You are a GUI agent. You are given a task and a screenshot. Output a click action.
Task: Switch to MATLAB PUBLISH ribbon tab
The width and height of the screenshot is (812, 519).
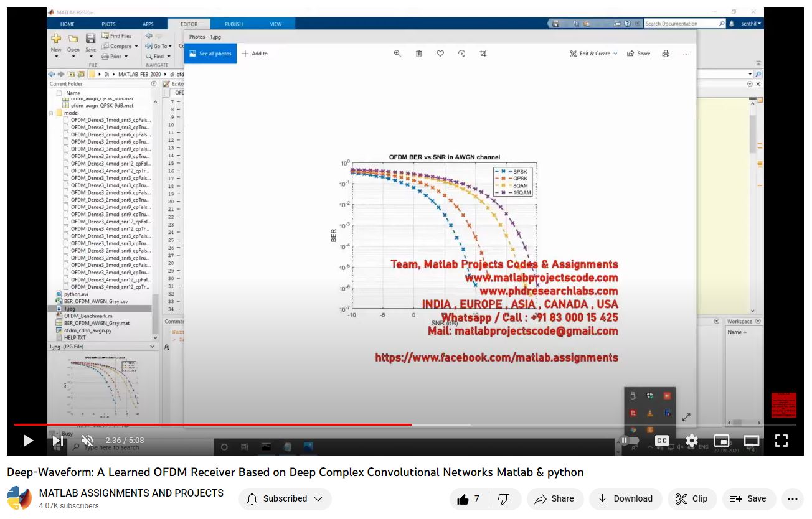click(234, 24)
